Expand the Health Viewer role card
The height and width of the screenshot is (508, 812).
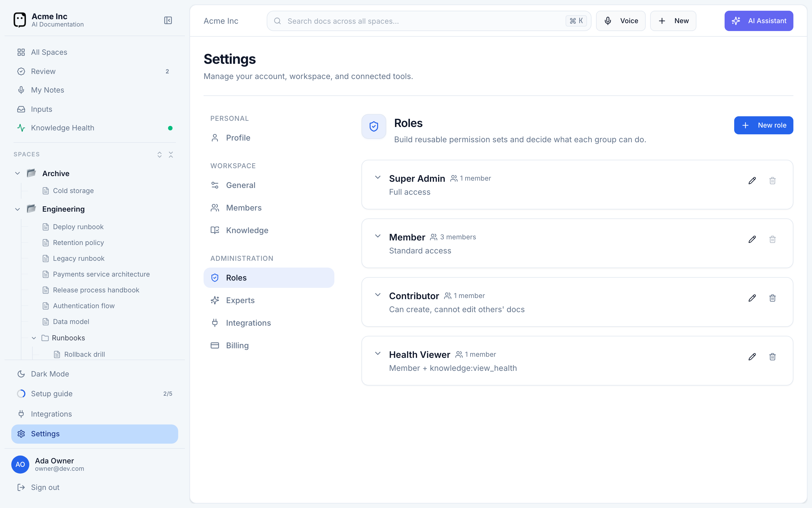coord(378,353)
